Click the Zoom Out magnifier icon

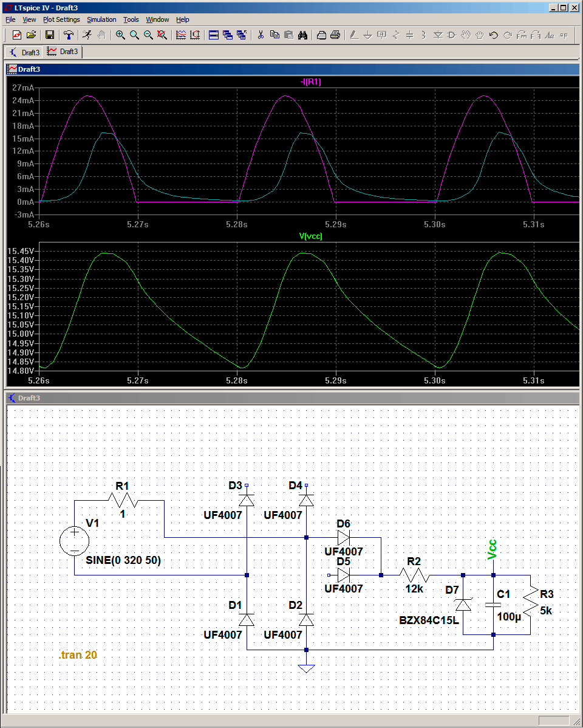[x=148, y=35]
